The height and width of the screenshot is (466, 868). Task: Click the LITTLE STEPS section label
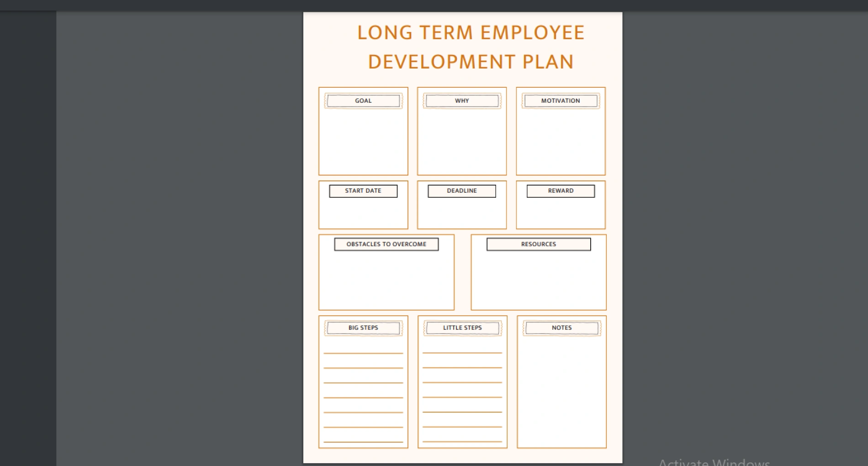coord(462,328)
